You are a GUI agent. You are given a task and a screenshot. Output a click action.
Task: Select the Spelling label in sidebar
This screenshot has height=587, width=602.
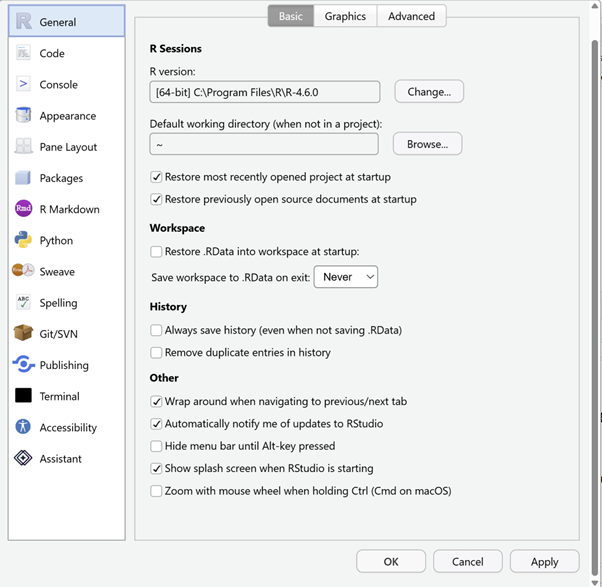[58, 303]
